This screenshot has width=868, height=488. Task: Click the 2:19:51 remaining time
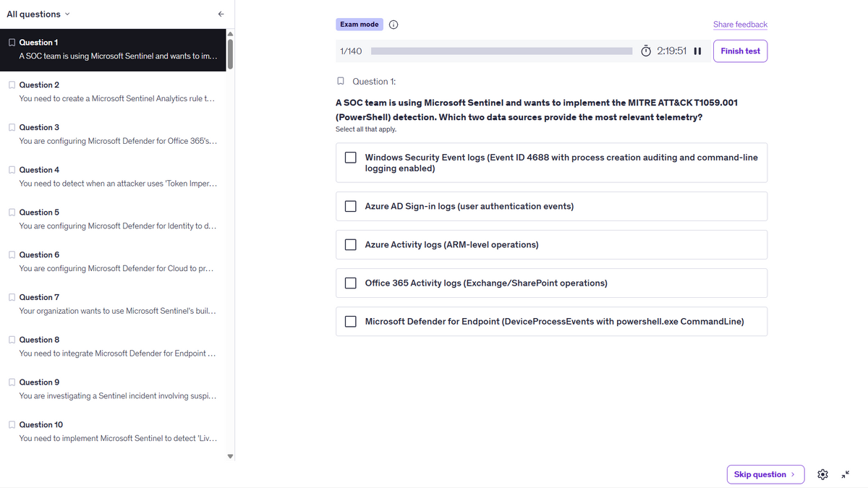[x=672, y=51]
